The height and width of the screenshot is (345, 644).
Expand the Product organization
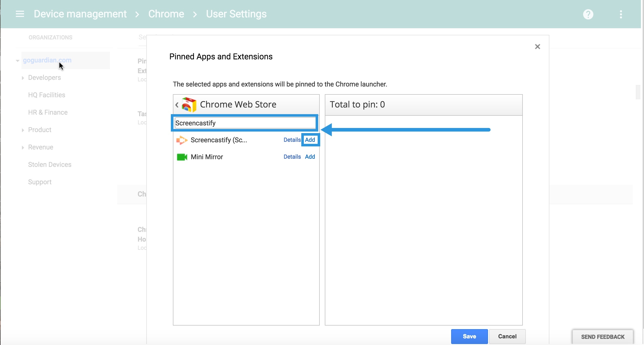pyautogui.click(x=23, y=130)
